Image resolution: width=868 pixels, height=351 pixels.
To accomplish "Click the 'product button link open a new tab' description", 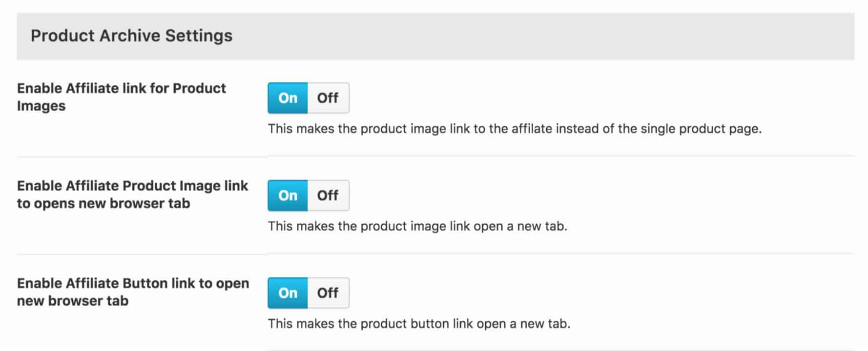I will [x=419, y=324].
